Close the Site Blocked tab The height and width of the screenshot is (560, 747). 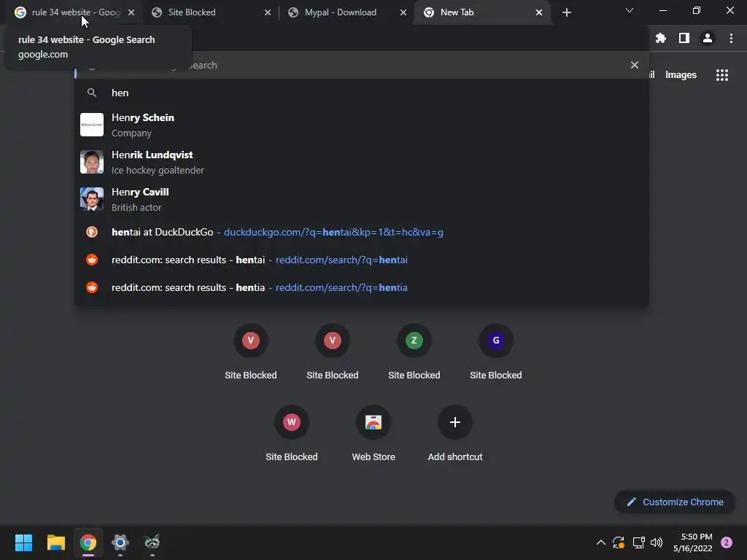pos(268,12)
